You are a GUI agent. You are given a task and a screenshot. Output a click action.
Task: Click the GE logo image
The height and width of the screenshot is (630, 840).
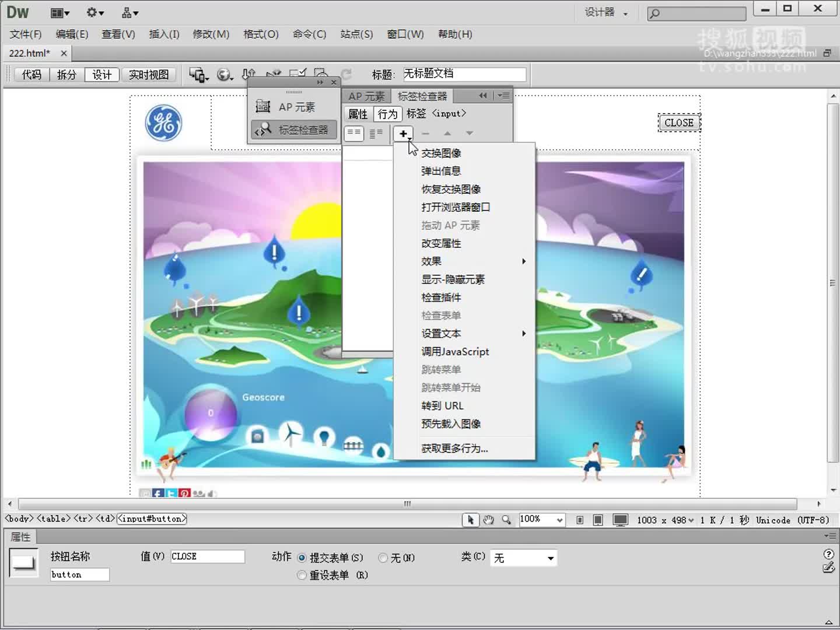164,123
